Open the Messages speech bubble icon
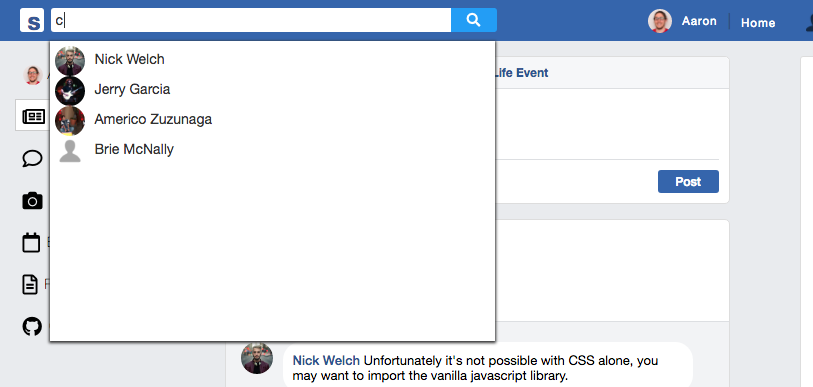The width and height of the screenshot is (813, 387). [32, 158]
